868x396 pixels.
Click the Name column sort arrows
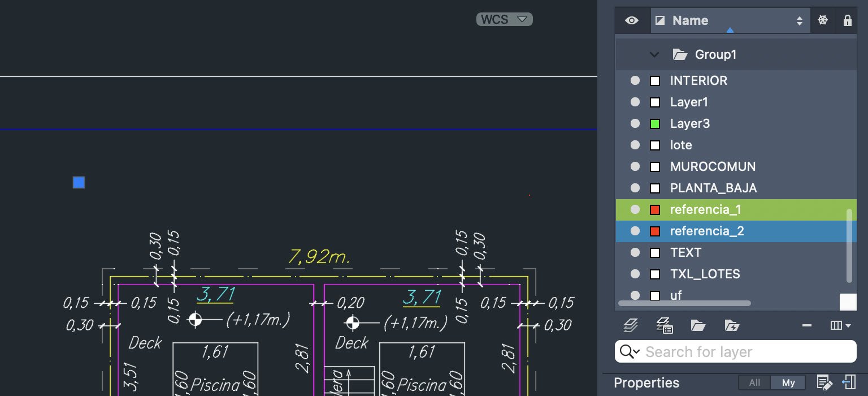[799, 21]
